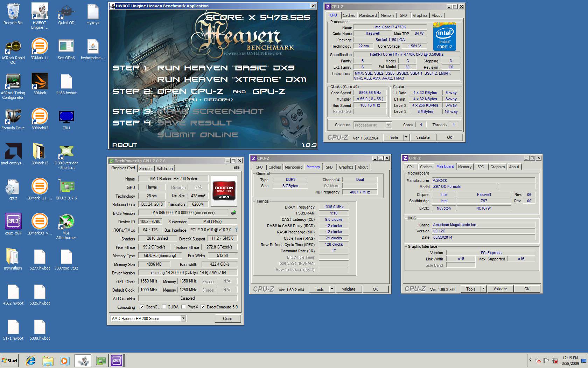Show hidden system tray icons
The width and height of the screenshot is (588, 368).
(x=530, y=360)
